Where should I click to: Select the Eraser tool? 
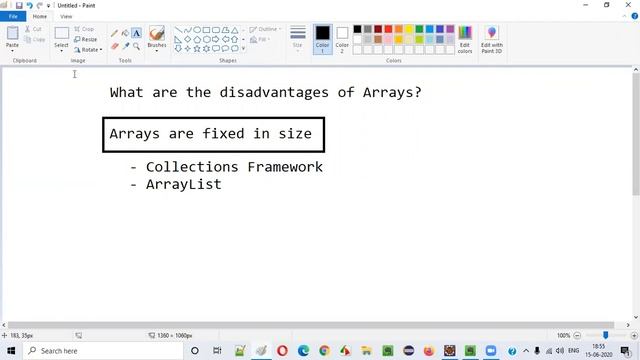point(115,46)
